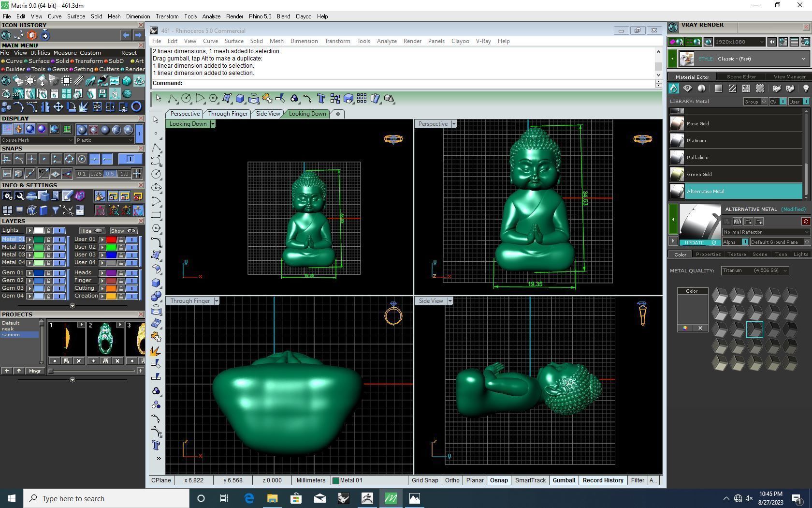Screen dimensions: 812x508
Task: Open the Clayoo menu in Matrix menu bar
Action: coord(304,16)
